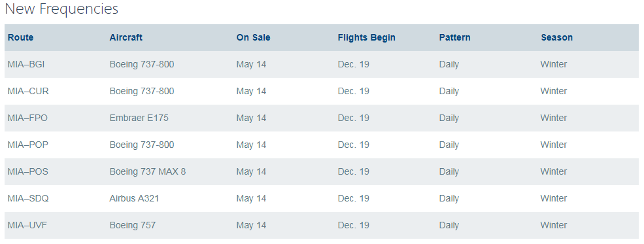Click the Boeing 737 MAX 8 cell

point(148,171)
